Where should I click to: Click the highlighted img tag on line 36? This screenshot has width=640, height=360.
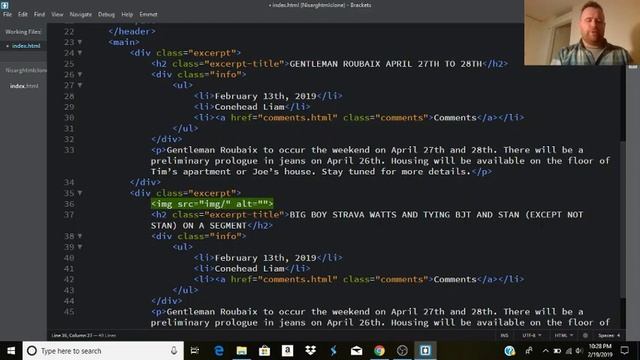pyautogui.click(x=212, y=204)
